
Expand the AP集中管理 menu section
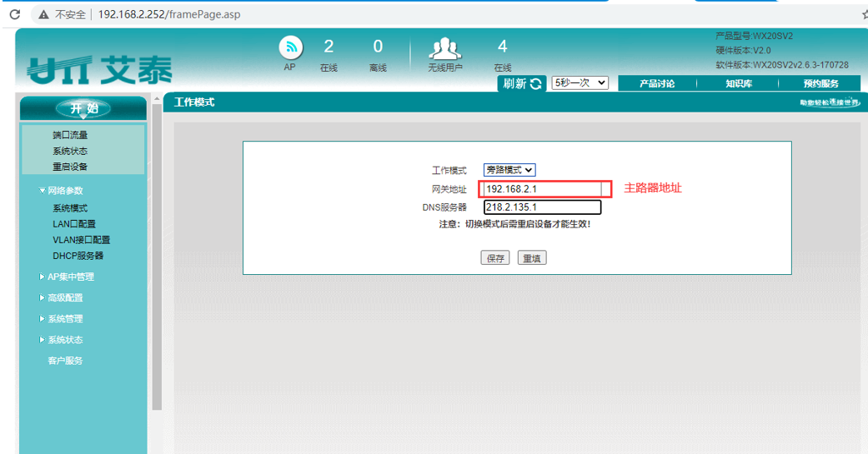(70, 277)
